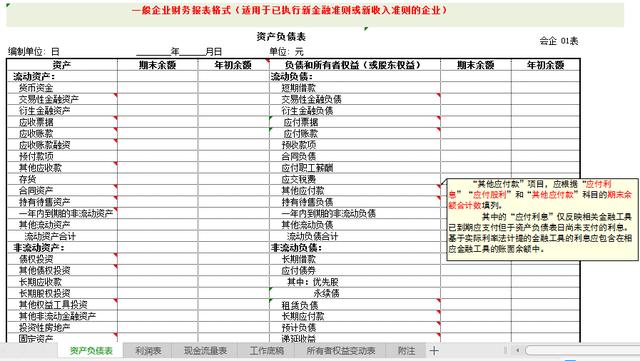The height and width of the screenshot is (361, 640).
Task: Select the 合同资产 cell
Action: tap(62, 190)
